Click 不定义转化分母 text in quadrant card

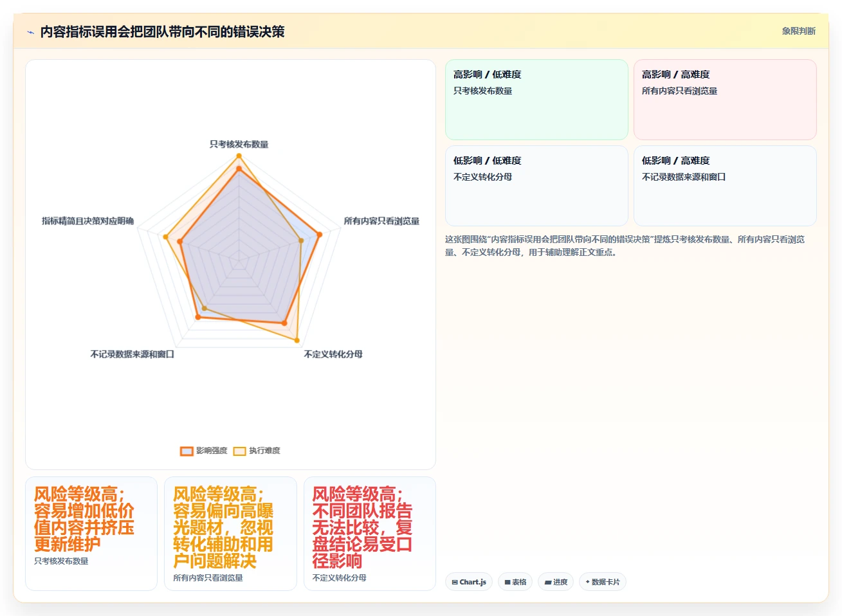tap(482, 177)
